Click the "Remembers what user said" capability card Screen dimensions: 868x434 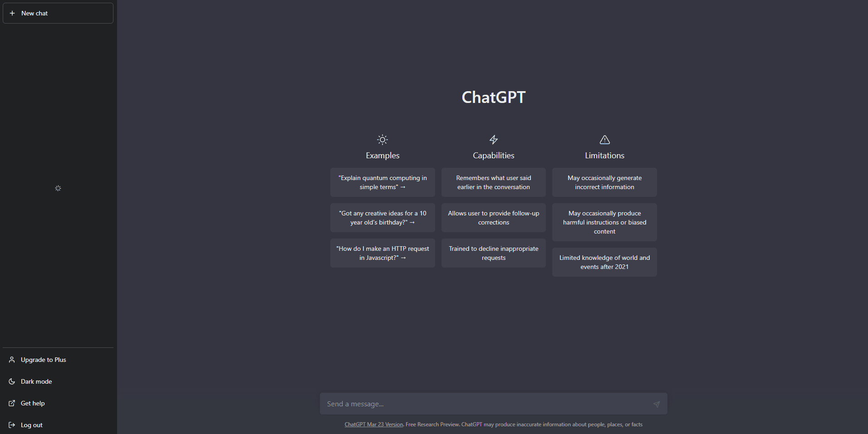pyautogui.click(x=494, y=182)
